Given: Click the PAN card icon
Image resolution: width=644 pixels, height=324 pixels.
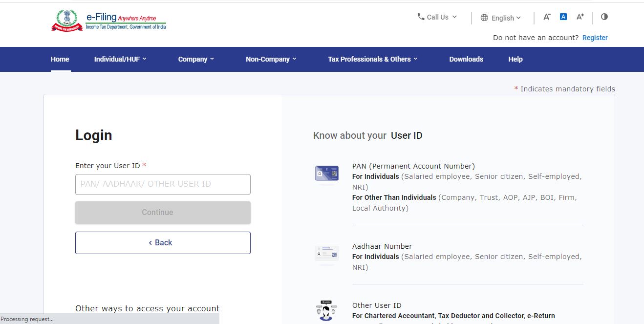Looking at the screenshot, I should [x=326, y=173].
